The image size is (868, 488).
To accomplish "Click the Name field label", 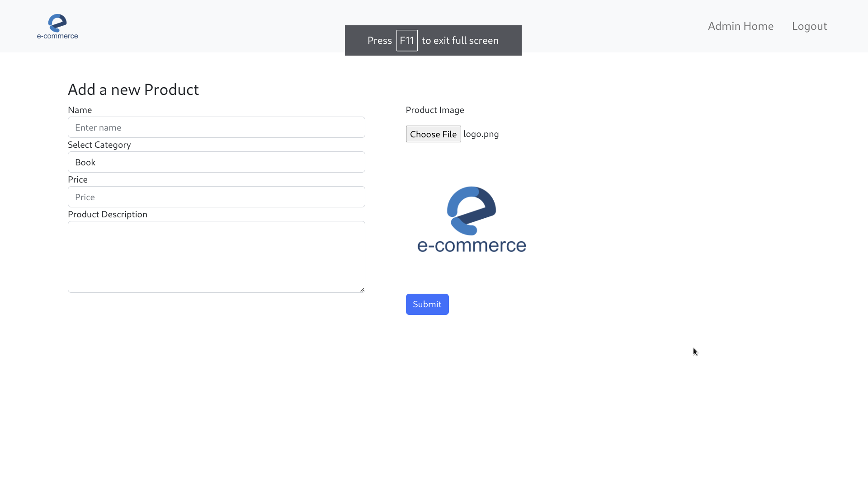I will [x=80, y=110].
